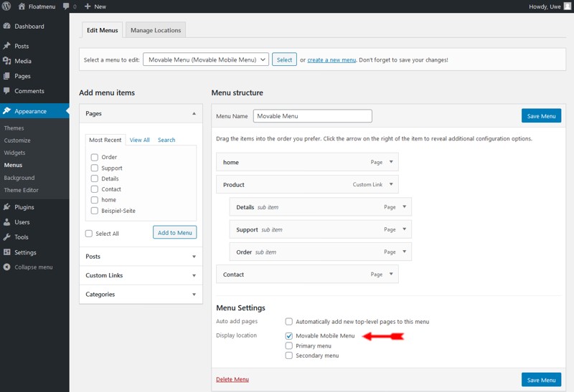Switch to the Manage Locations tab
This screenshot has height=392, width=574.
point(156,30)
